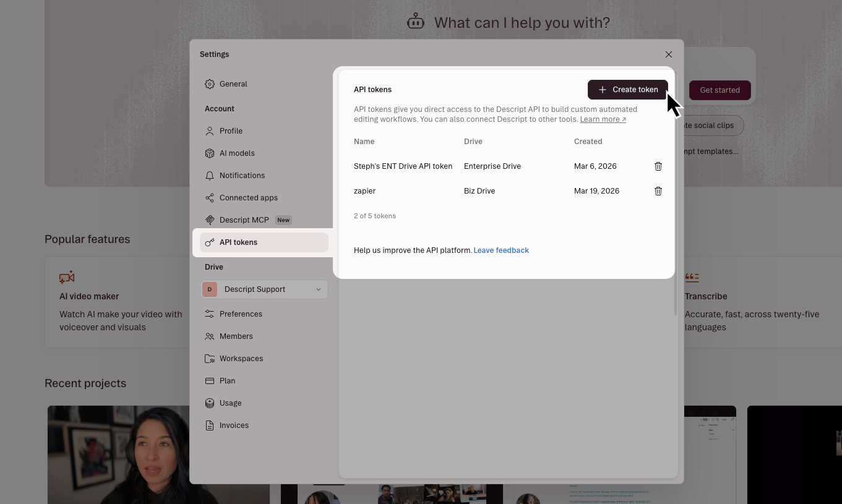Open the Profile settings page
The height and width of the screenshot is (504, 842).
[264, 131]
